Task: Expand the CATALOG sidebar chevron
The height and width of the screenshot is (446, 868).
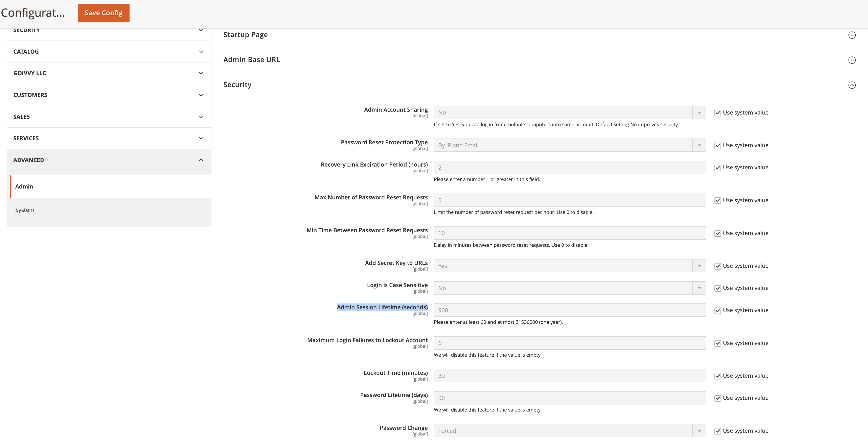Action: click(201, 51)
